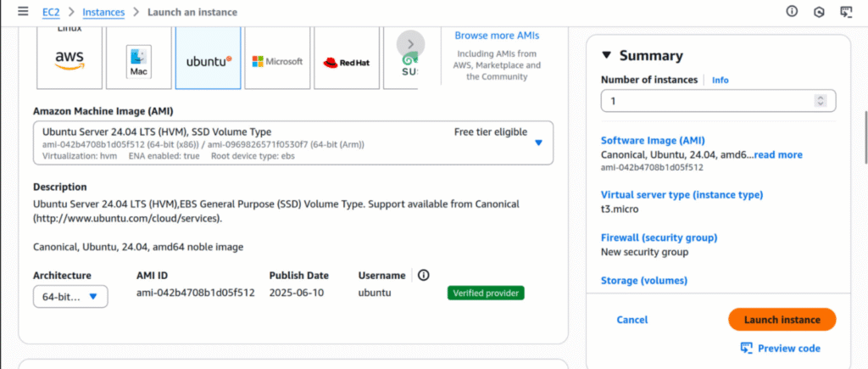Click the Software Image (AMI) summary link

(654, 140)
